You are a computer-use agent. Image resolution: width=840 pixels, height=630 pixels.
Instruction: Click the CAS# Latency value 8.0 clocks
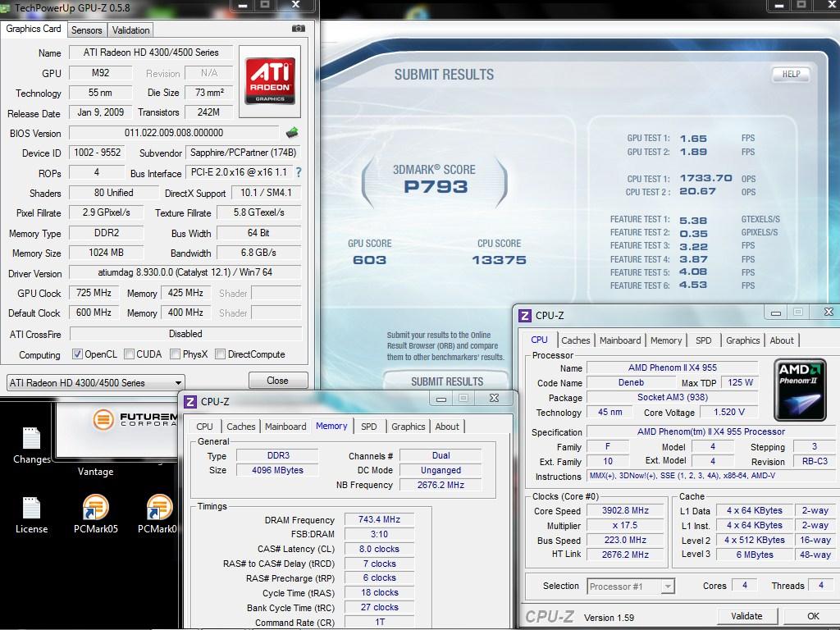tap(379, 549)
